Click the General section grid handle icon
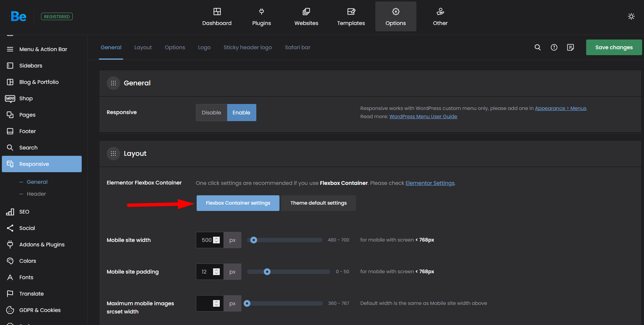Image resolution: width=644 pixels, height=325 pixels. 113,83
